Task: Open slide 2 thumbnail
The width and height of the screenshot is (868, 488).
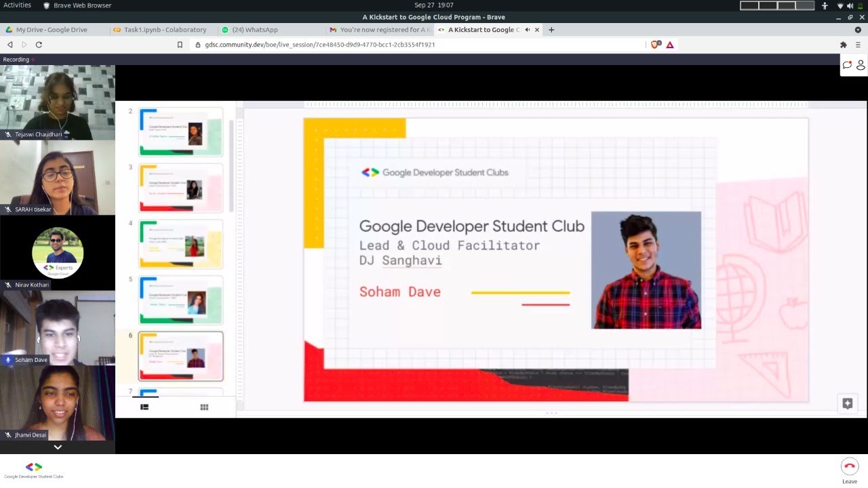Action: pos(180,132)
